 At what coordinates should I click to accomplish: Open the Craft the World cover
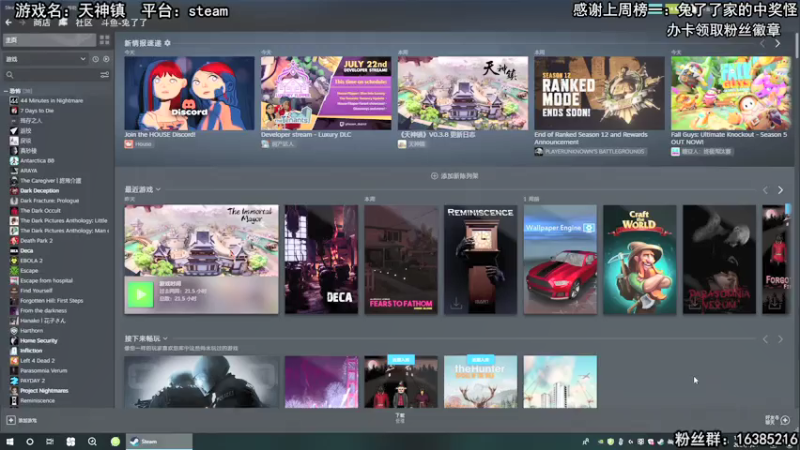639,259
